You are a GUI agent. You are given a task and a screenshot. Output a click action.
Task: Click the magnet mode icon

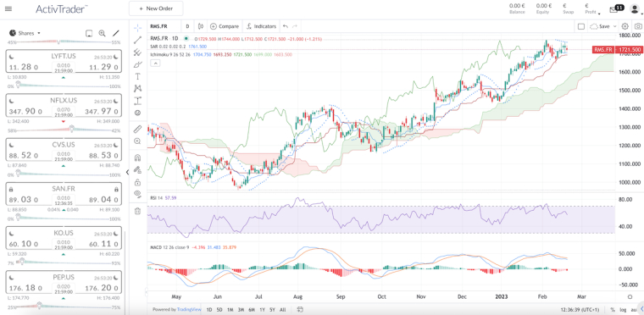pyautogui.click(x=137, y=157)
